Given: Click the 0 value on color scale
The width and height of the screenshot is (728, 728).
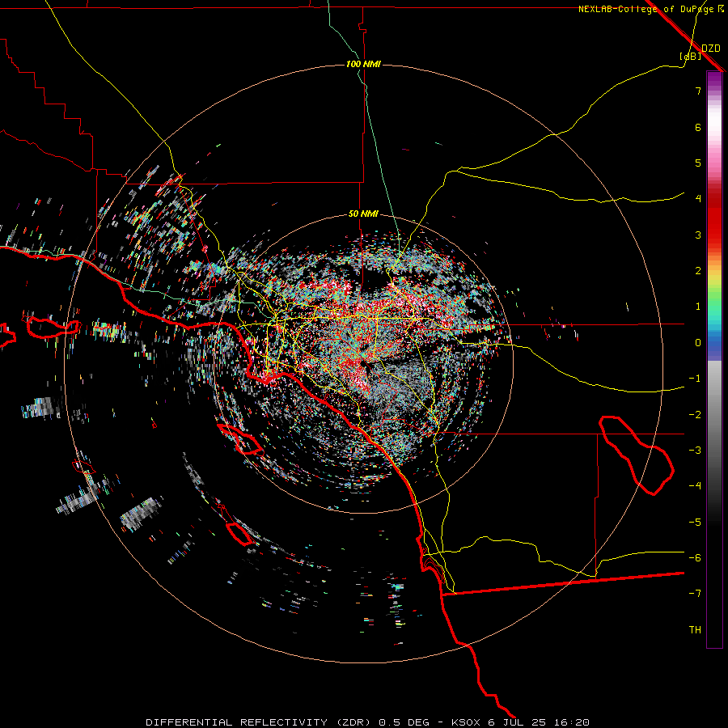Looking at the screenshot, I should [698, 343].
